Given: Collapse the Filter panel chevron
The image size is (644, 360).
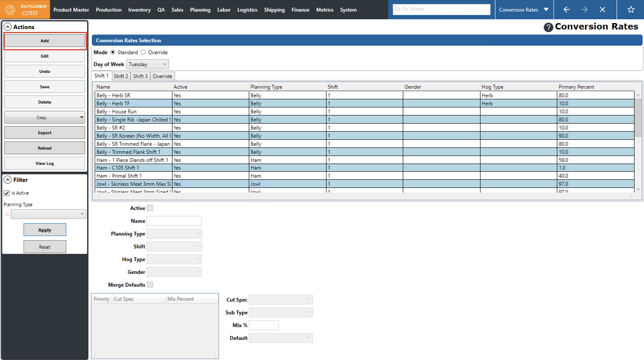Looking at the screenshot, I should 8,180.
